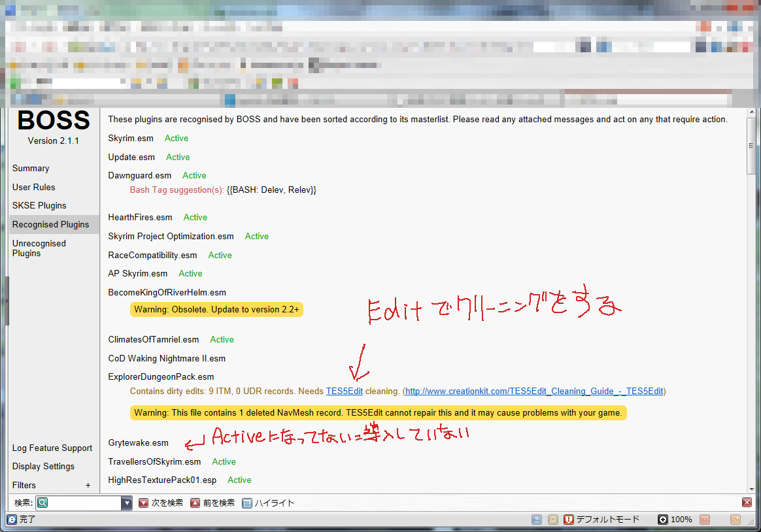Click the IE page icon beside 完了

(x=12, y=520)
